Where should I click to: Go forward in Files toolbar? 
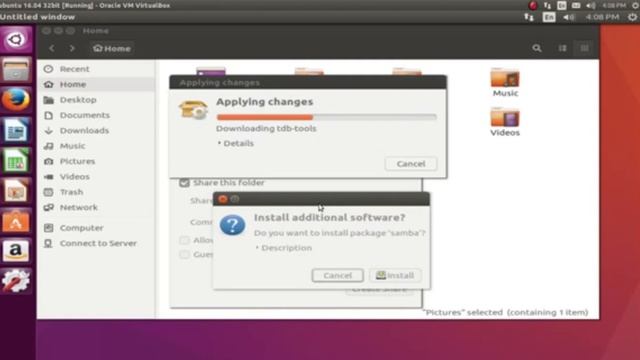click(72, 48)
